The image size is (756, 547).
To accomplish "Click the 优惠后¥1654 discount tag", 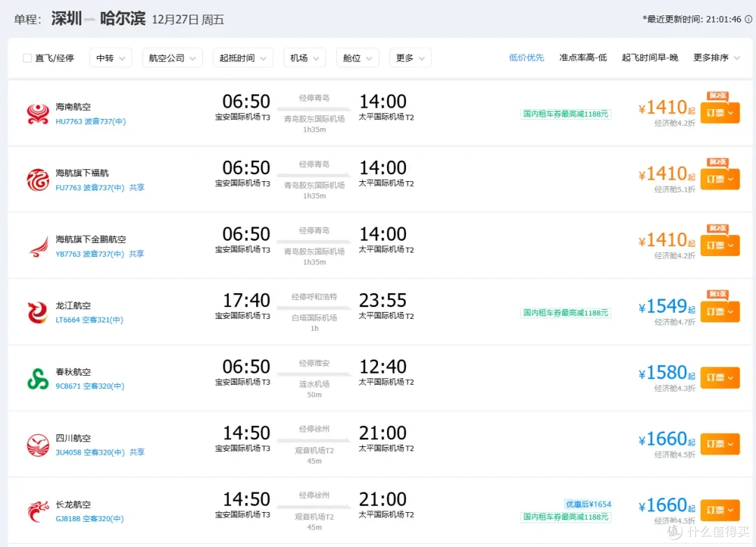I will pyautogui.click(x=588, y=504).
